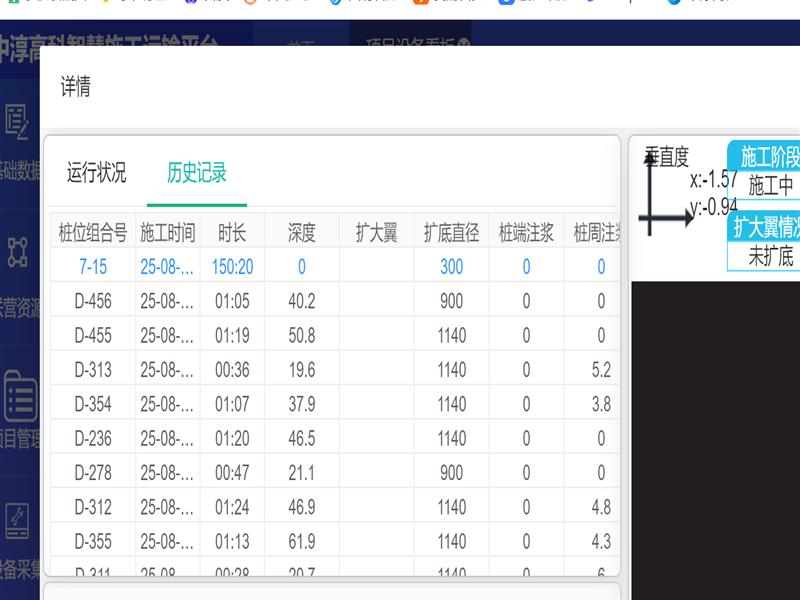Click the 深度 column header
The image size is (800, 600).
(301, 233)
